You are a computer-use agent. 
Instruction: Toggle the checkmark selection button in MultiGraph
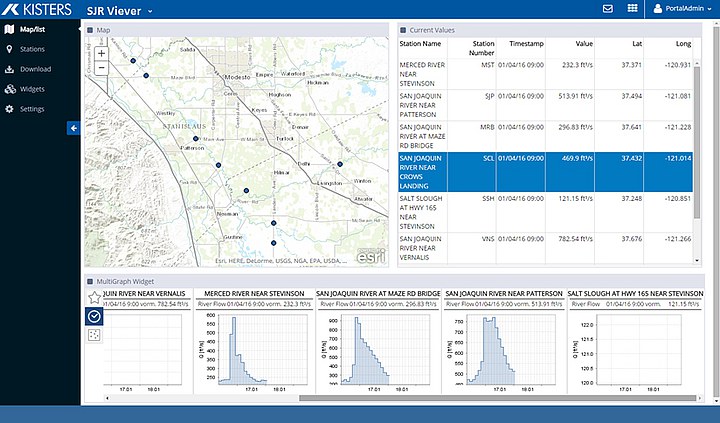[94, 316]
